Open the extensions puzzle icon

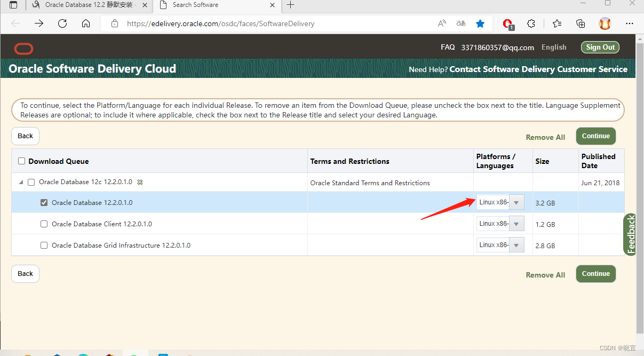tap(531, 23)
